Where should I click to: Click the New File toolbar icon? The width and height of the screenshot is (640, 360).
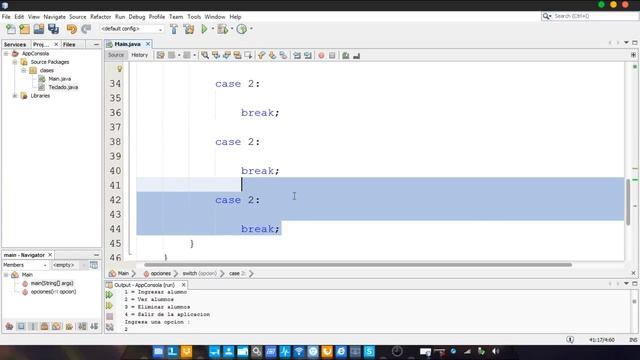(11, 29)
